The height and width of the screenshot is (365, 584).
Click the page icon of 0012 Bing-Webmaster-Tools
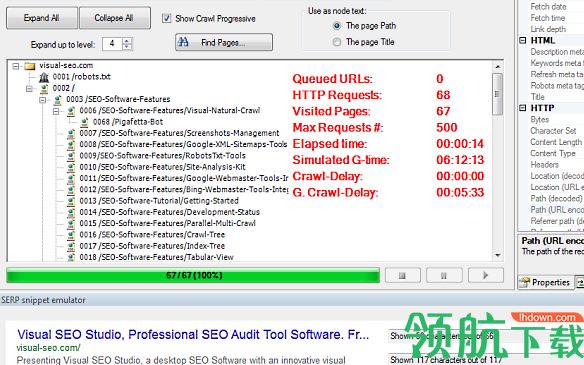(71, 190)
